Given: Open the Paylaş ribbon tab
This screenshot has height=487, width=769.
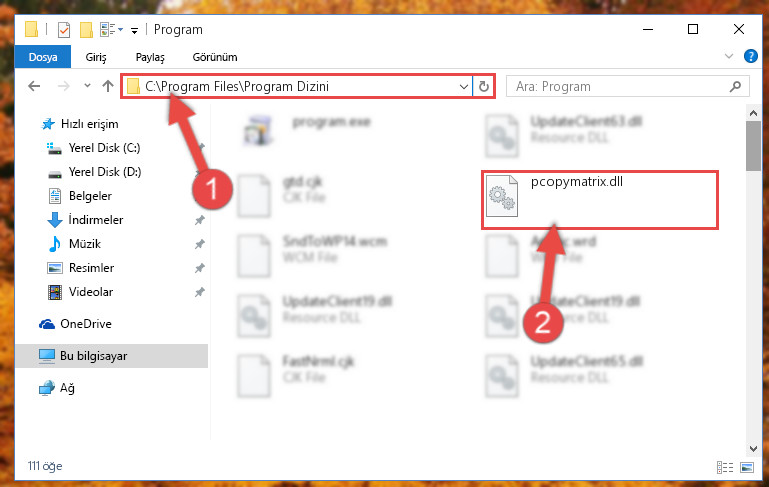Looking at the screenshot, I should pos(150,57).
